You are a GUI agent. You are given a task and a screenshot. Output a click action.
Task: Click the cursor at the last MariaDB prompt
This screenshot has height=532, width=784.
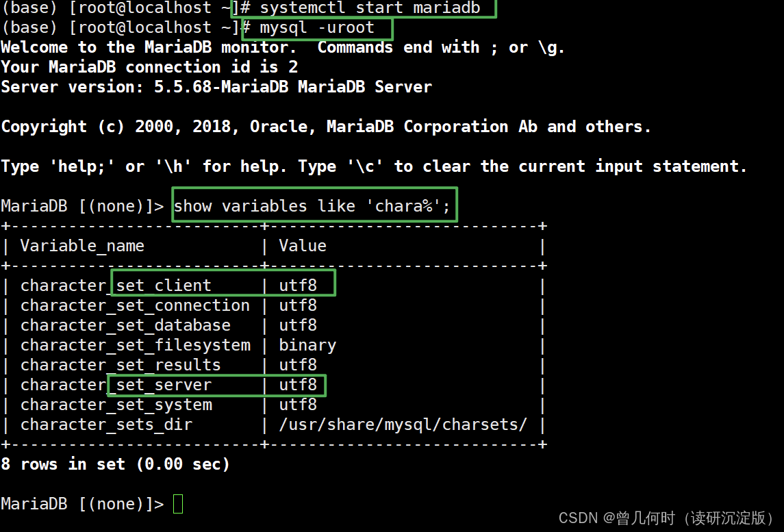pyautogui.click(x=178, y=504)
